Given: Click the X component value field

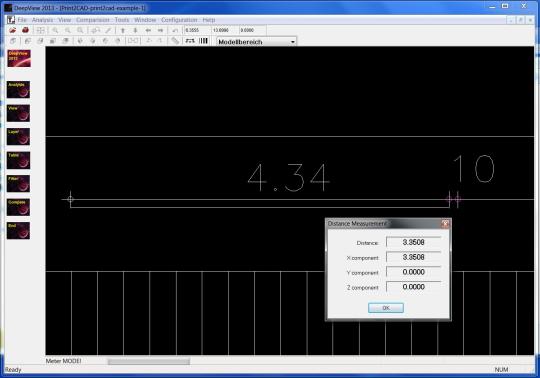Looking at the screenshot, I should (x=414, y=257).
